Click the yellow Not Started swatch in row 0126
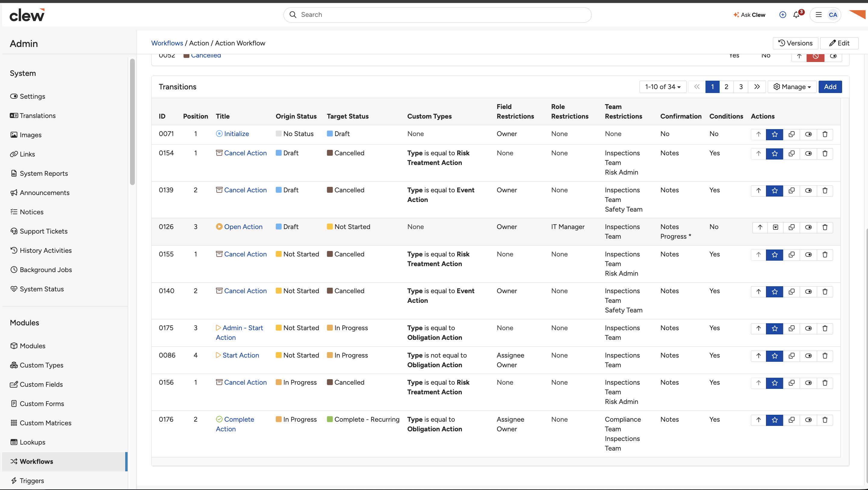 click(x=330, y=227)
